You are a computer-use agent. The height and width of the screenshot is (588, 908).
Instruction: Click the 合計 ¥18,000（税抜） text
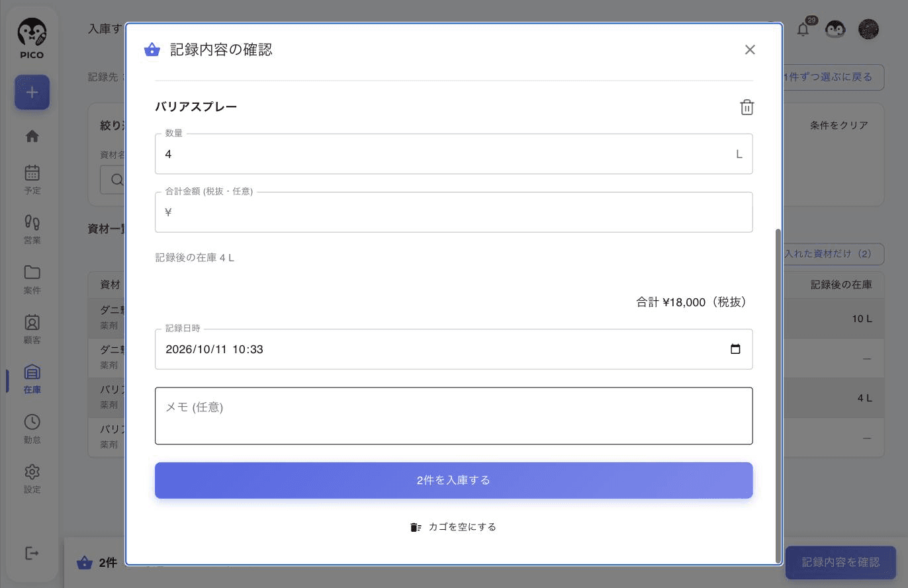(692, 302)
